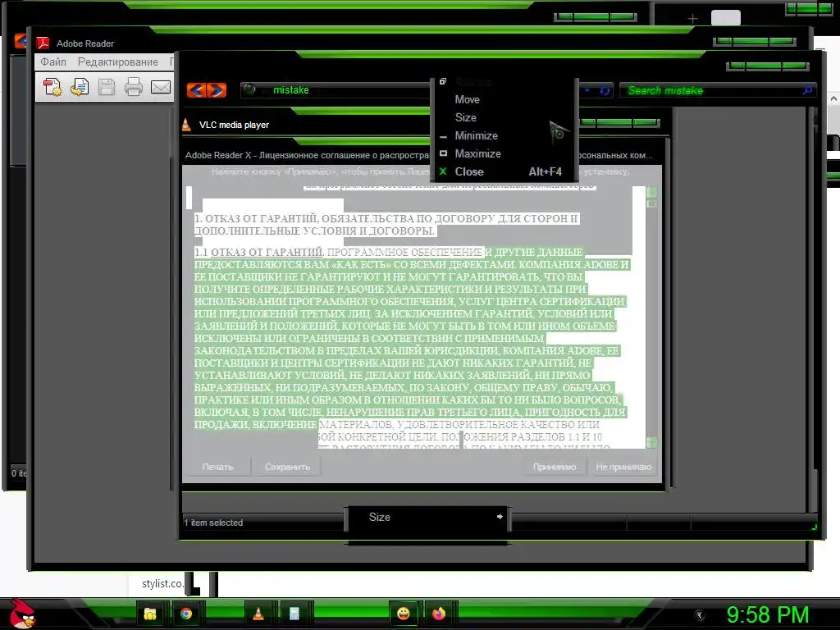Click the 'ОТКАЗ ОТ ГАРАНТИЙ' underlined heading 1.1
840x630 pixels.
coord(267,252)
